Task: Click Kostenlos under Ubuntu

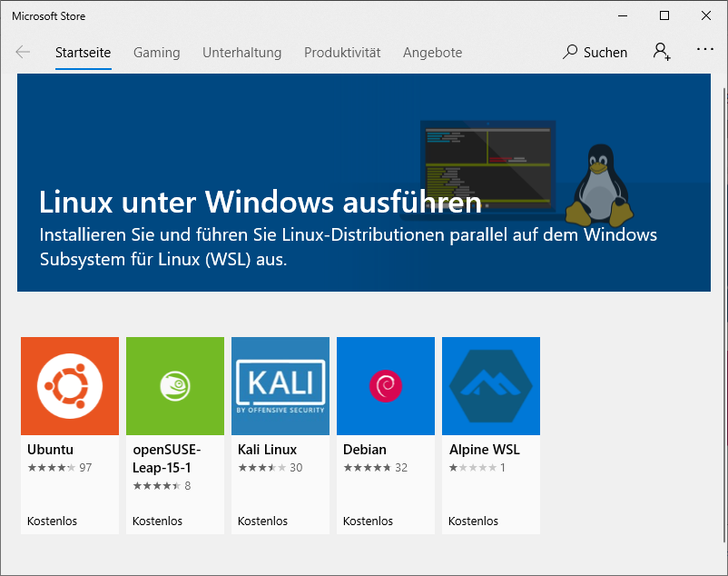Action: 52,521
